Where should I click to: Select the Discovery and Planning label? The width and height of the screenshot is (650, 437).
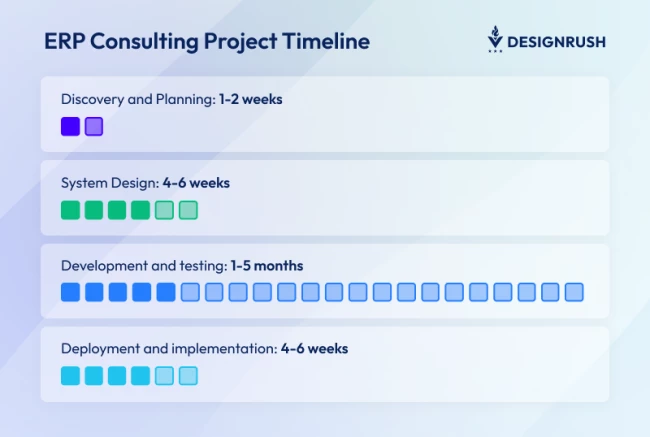[x=138, y=99]
